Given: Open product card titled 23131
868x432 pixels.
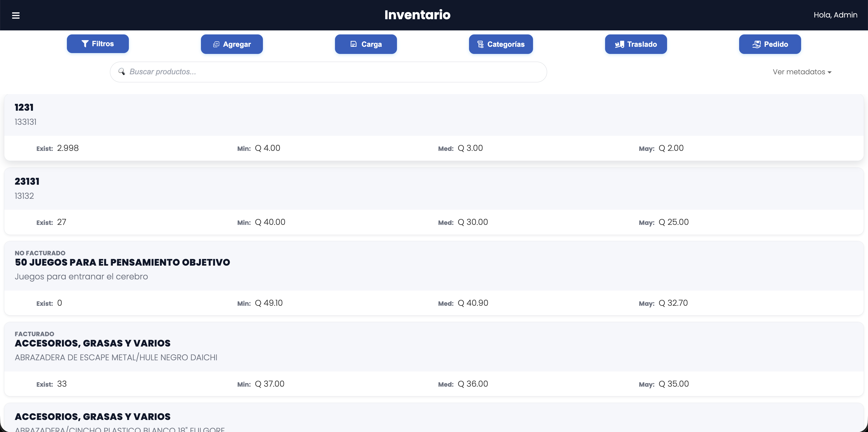Looking at the screenshot, I should 27,182.
